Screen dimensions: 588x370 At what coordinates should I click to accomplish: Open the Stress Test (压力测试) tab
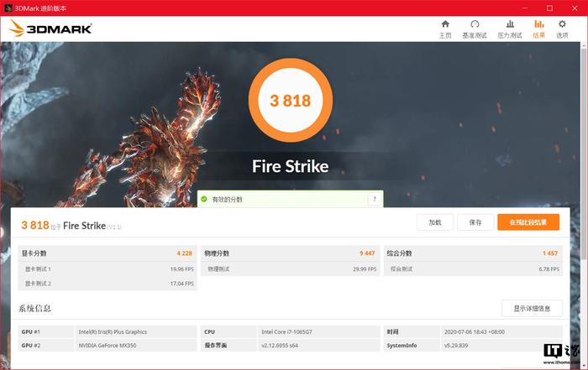(x=510, y=29)
